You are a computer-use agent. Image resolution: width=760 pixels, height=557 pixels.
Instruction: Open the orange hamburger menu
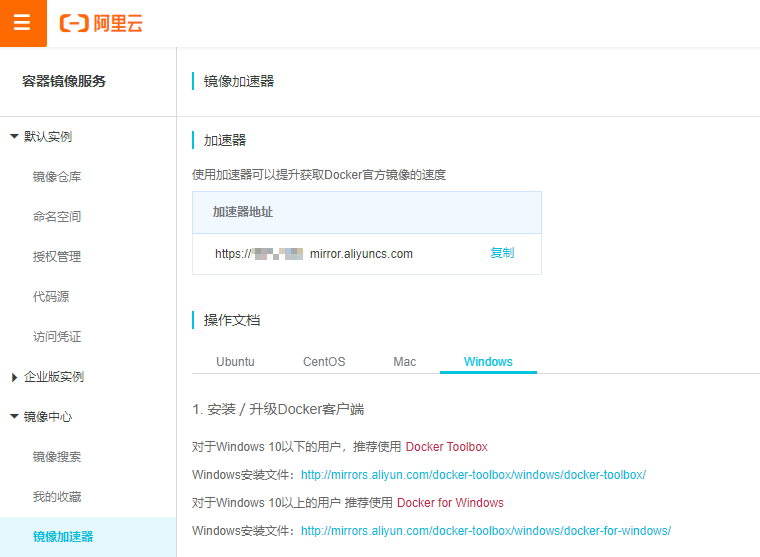pos(23,23)
